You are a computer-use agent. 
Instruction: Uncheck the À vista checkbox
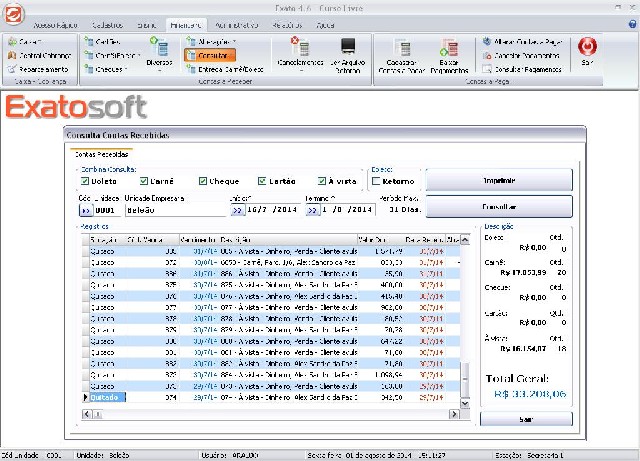(x=322, y=181)
